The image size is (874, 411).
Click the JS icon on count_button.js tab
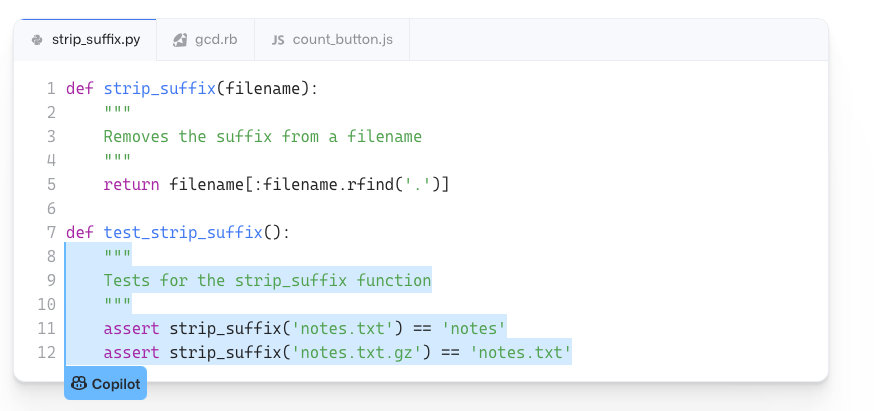pyautogui.click(x=278, y=40)
